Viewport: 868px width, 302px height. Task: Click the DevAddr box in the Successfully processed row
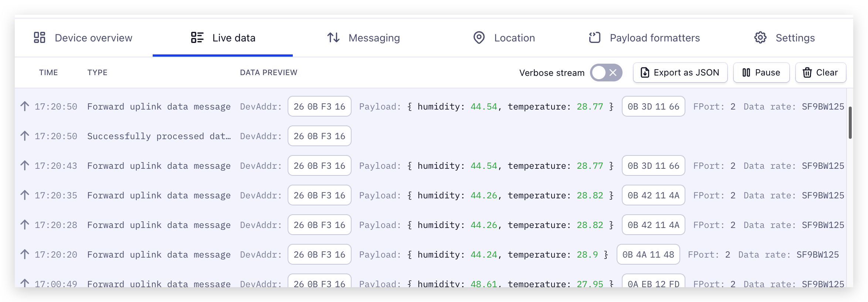click(319, 136)
